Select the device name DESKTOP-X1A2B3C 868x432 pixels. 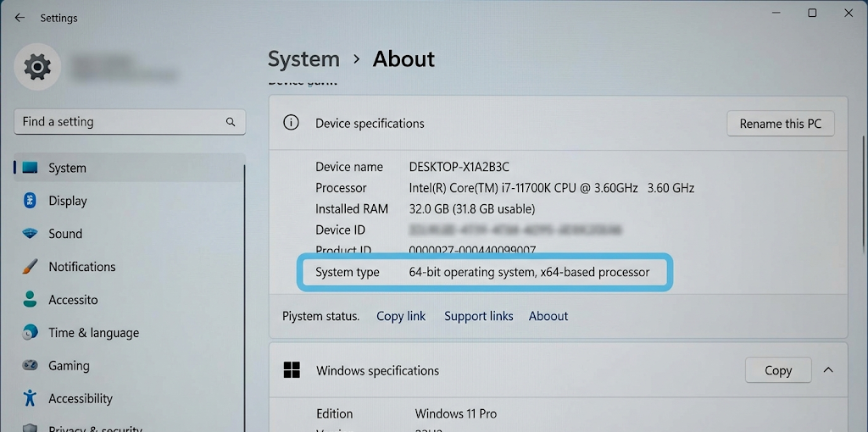point(459,167)
